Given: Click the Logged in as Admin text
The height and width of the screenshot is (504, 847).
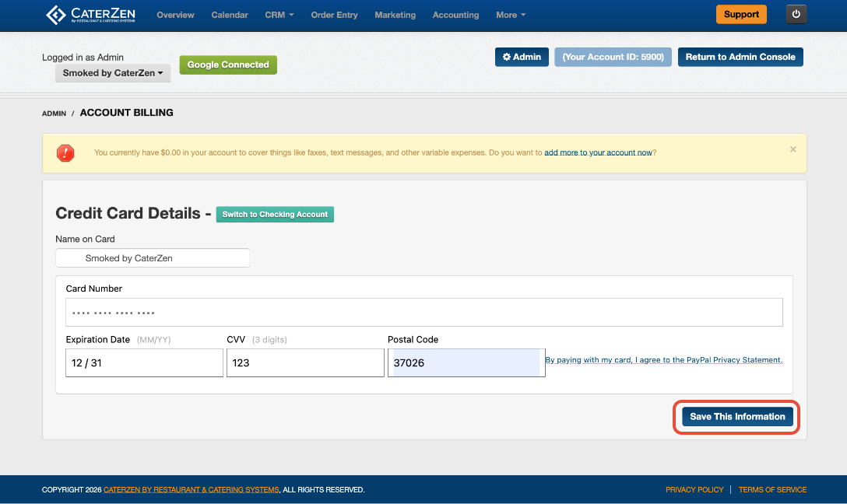Looking at the screenshot, I should click(x=83, y=58).
